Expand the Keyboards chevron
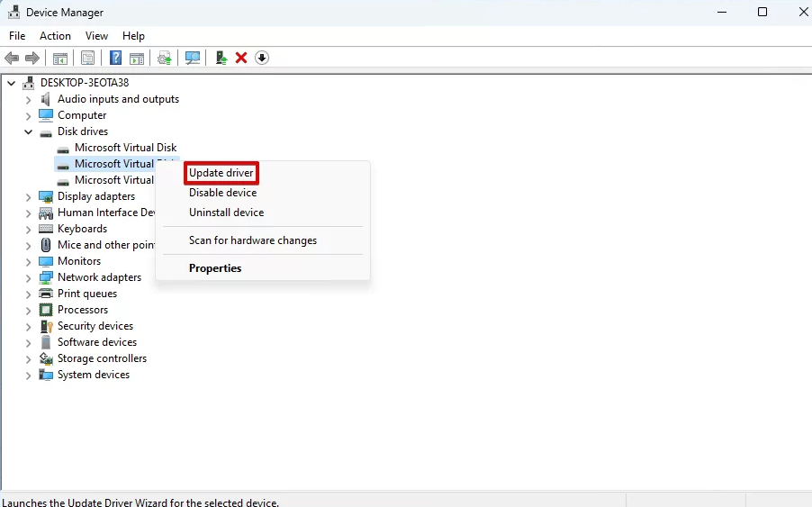812x507 pixels. [29, 229]
